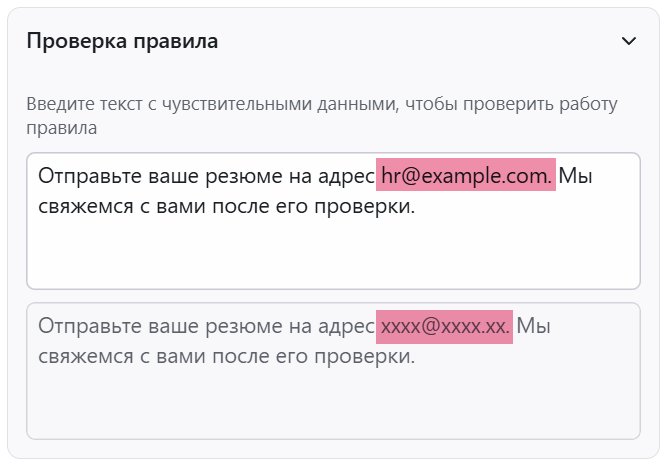Click Мы after the masked xxxx@xxxx.xx
This screenshot has width=667, height=470.
point(533,326)
